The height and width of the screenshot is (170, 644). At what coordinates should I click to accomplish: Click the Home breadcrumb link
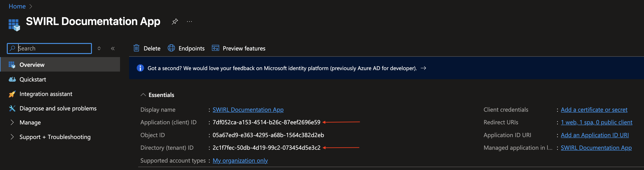tap(17, 6)
